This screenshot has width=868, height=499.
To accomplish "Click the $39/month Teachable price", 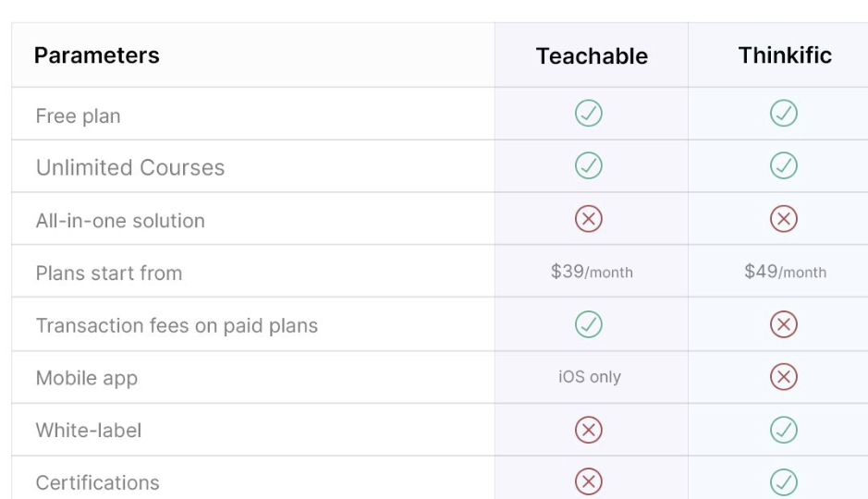I will [592, 272].
